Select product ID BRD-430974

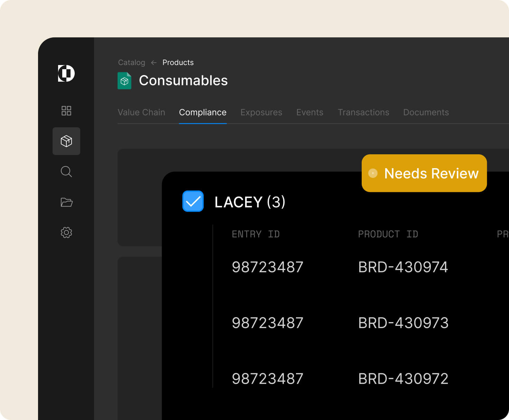[403, 267]
